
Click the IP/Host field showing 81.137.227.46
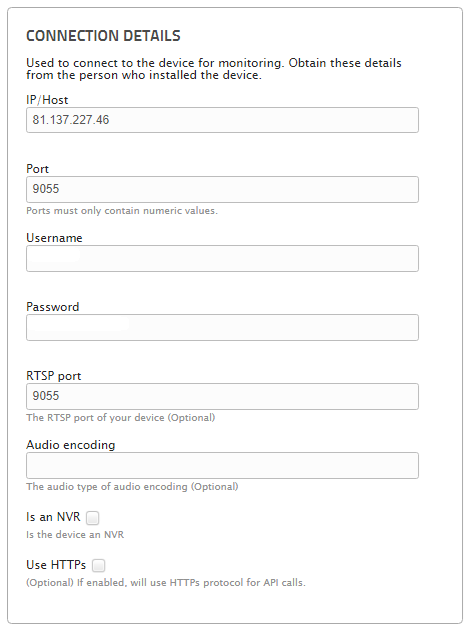222,120
